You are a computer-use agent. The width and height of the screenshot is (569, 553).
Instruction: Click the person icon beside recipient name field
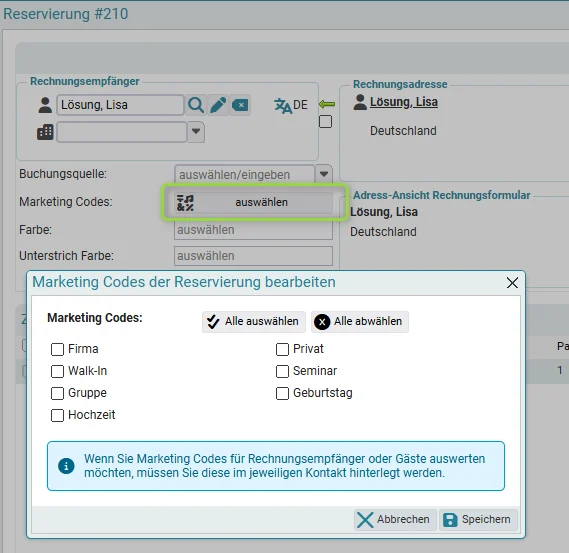(x=45, y=105)
